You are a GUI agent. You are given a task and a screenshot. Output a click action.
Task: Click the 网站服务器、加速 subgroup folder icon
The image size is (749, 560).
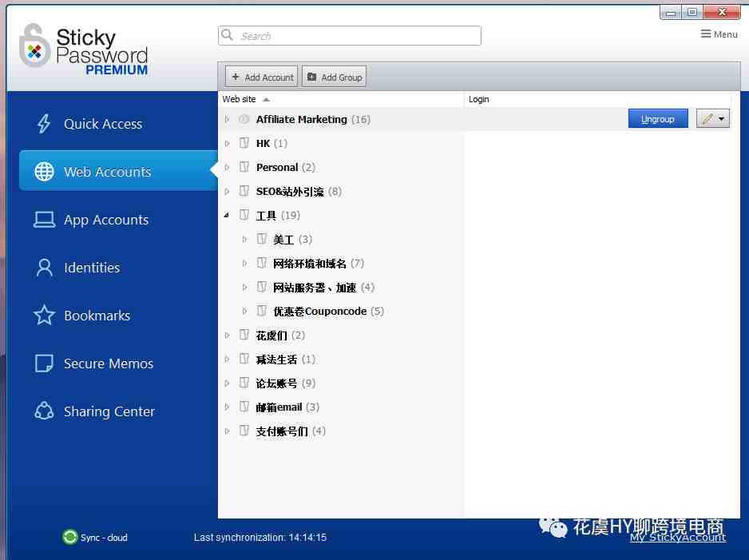coord(261,287)
